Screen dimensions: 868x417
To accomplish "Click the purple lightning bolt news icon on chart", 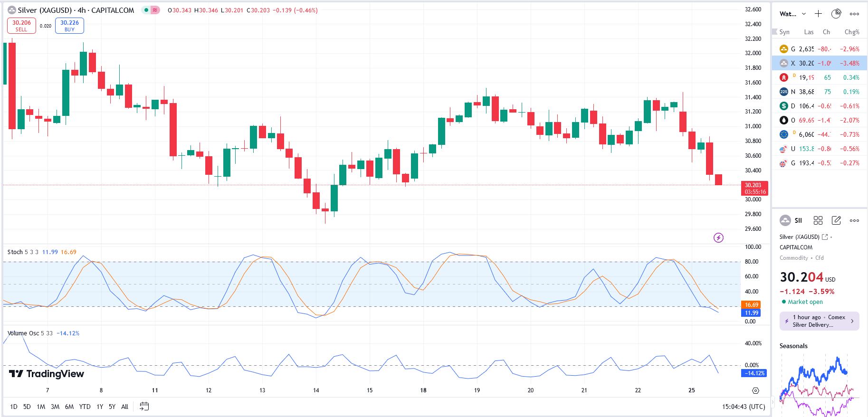I will coord(718,237).
